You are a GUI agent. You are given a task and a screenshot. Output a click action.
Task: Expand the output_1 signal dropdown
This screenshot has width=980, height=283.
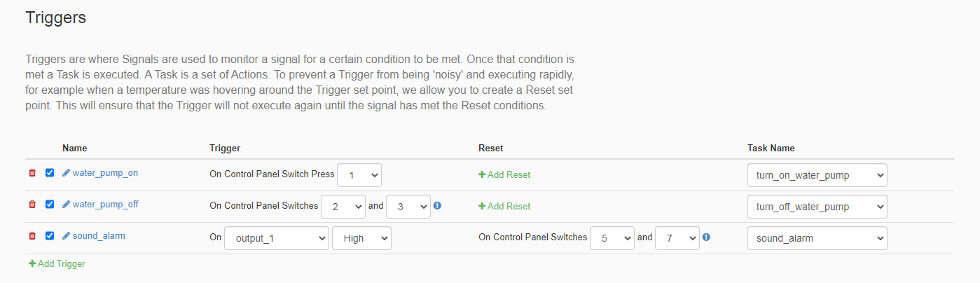pos(276,238)
